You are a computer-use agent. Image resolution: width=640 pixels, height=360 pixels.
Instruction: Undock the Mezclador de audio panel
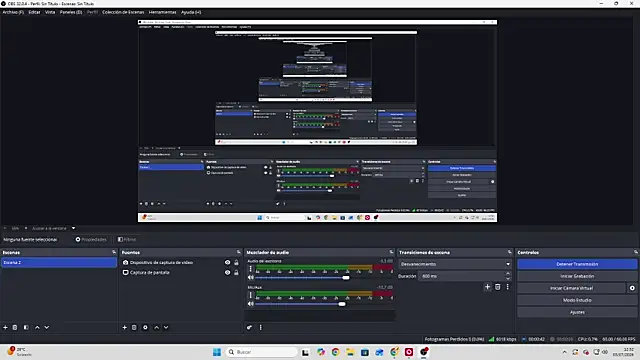391,252
